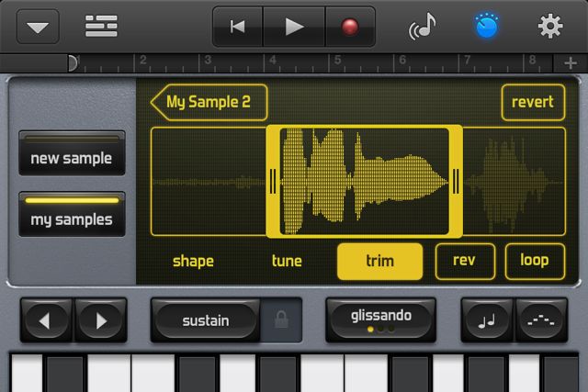Click the playhead marker on the ruler

73,63
